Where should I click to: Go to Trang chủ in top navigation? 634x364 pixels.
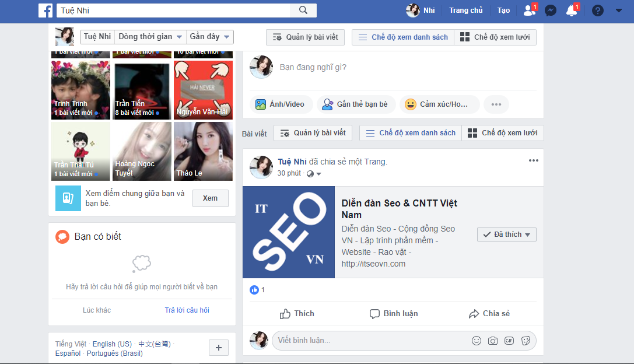[x=465, y=10]
